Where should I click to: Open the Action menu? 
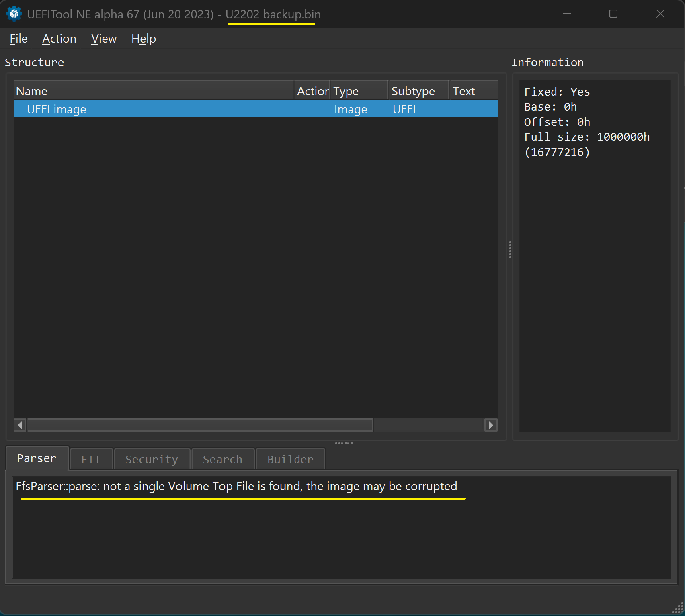click(59, 39)
